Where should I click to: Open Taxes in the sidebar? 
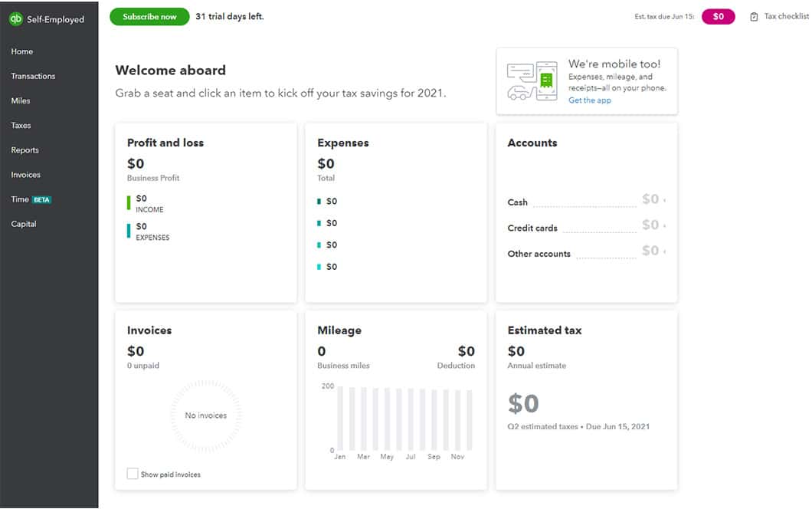click(x=21, y=126)
